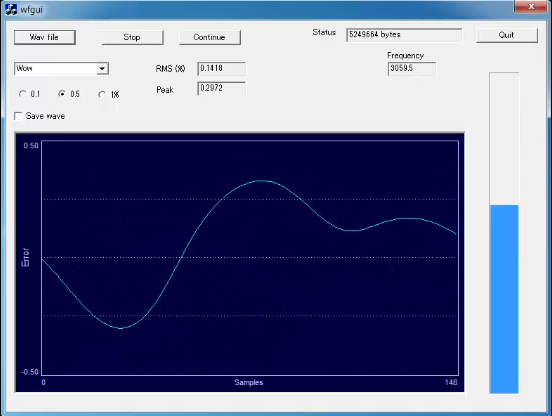Click the RMS (%) value field
This screenshot has width=552, height=416.
[221, 69]
